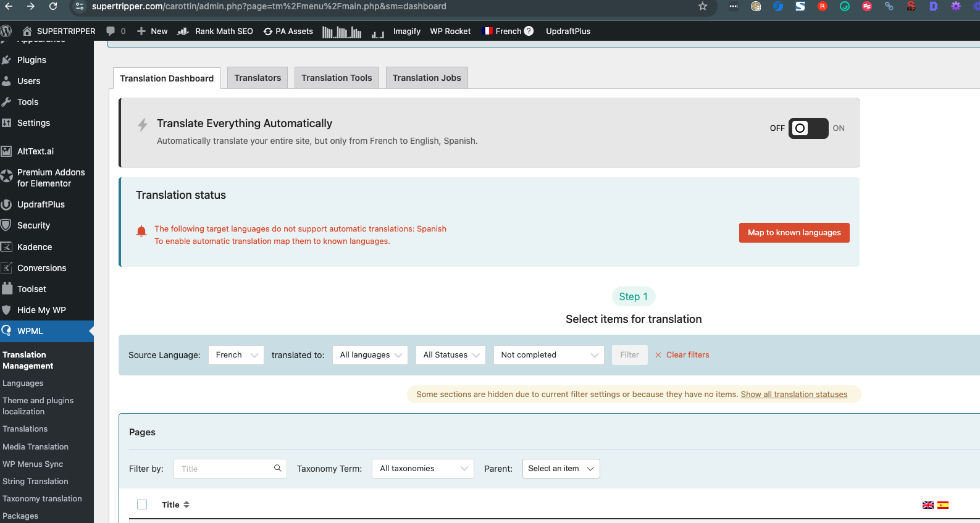The width and height of the screenshot is (980, 523).
Task: Open Translations submenu item
Action: 25,429
